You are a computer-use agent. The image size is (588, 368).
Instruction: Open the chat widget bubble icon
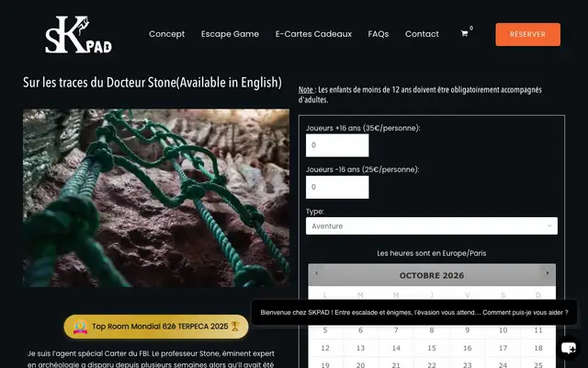click(x=569, y=348)
